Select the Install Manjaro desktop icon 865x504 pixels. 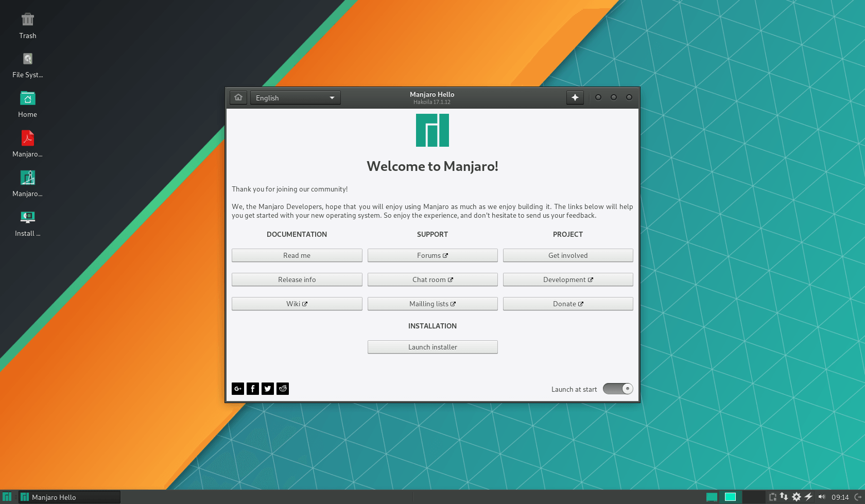point(28,223)
